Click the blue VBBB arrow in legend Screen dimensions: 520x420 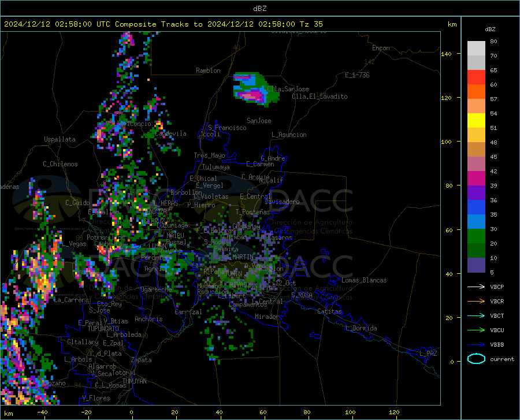[x=476, y=345]
